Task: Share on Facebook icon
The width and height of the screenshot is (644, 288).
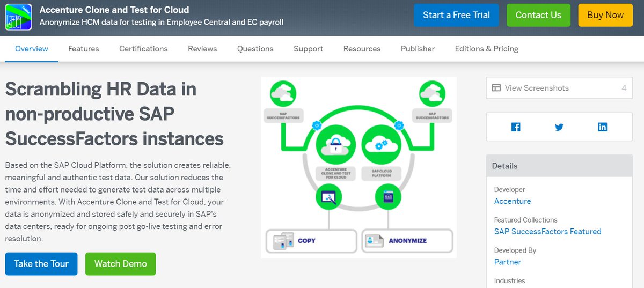Action: coord(516,127)
